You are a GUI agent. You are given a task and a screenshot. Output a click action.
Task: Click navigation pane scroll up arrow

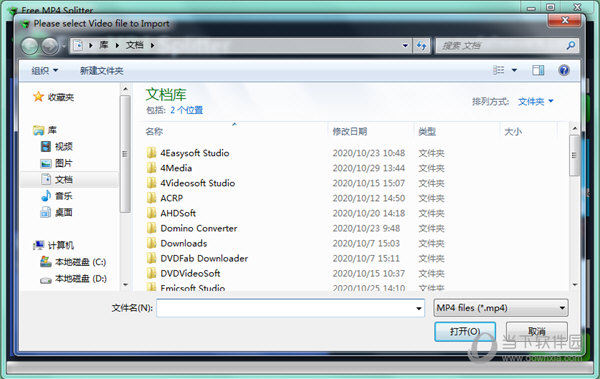click(x=125, y=89)
